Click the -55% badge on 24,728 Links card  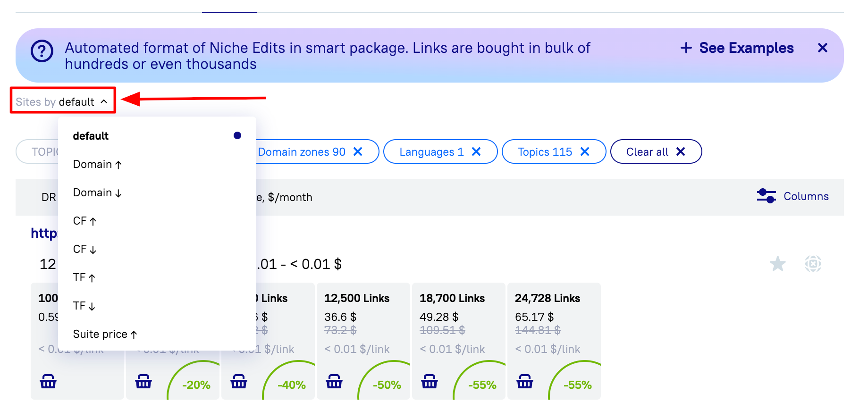pyautogui.click(x=577, y=385)
